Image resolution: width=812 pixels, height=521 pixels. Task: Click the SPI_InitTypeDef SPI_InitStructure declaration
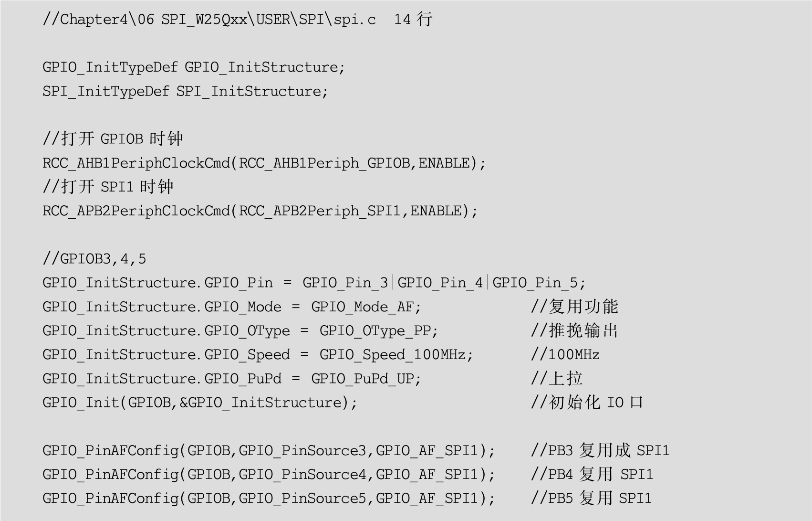[x=185, y=91]
